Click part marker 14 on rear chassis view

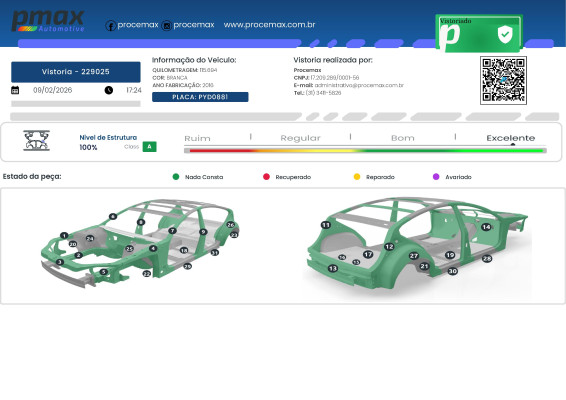click(486, 227)
